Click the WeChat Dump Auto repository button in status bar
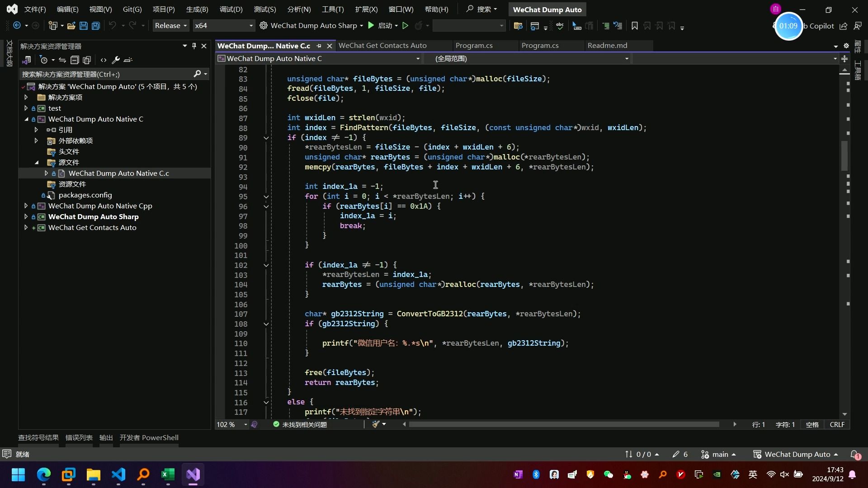Image resolution: width=868 pixels, height=488 pixels. pos(796,455)
